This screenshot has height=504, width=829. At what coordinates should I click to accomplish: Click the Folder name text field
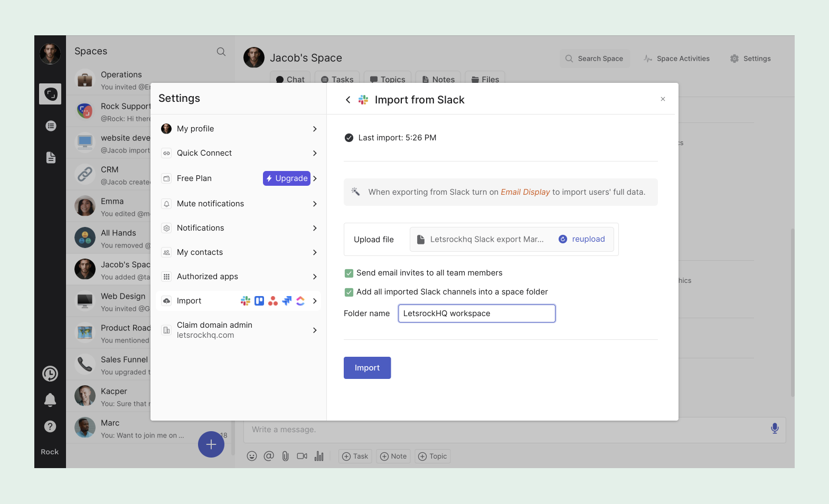pyautogui.click(x=477, y=313)
